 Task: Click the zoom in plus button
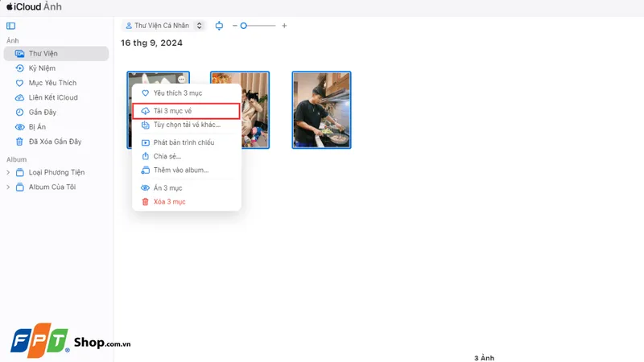284,26
